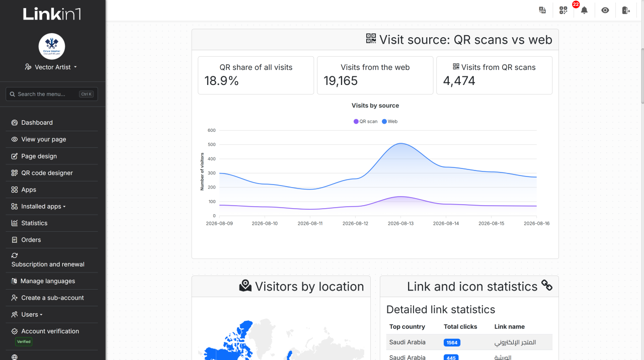Open notifications bell with 22 badge
The height and width of the screenshot is (360, 644).
(x=584, y=10)
